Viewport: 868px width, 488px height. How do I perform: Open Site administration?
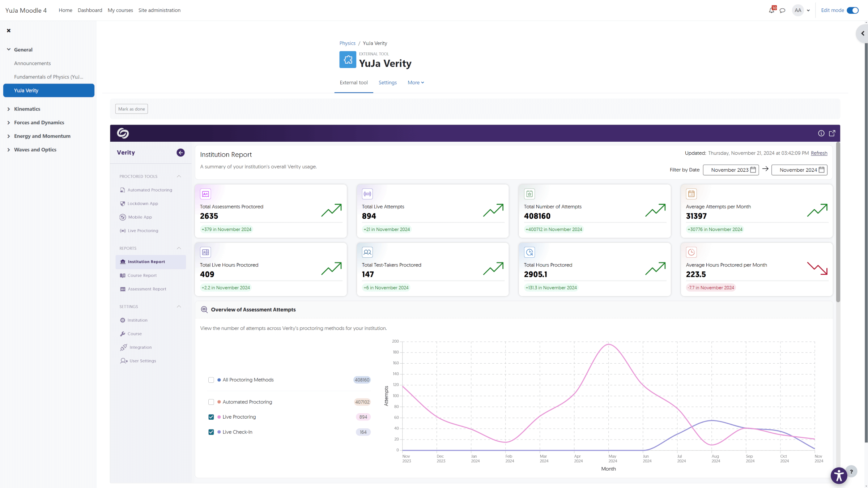click(x=159, y=10)
